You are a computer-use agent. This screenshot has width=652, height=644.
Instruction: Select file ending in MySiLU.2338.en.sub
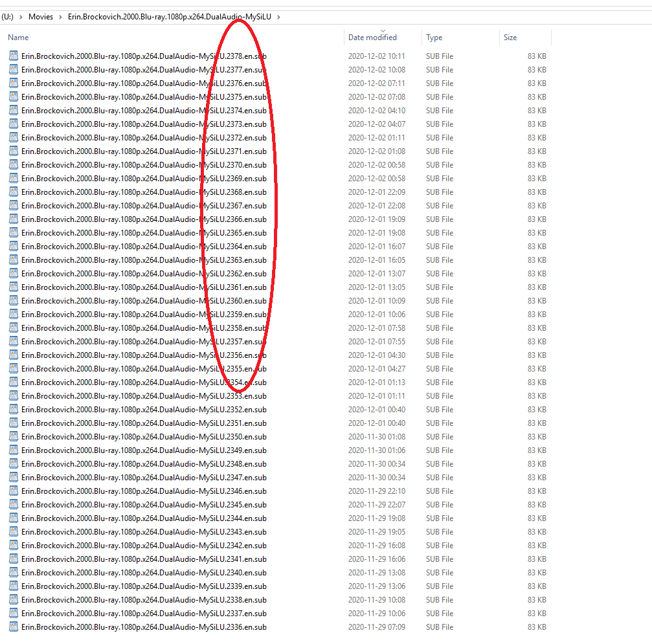click(144, 599)
